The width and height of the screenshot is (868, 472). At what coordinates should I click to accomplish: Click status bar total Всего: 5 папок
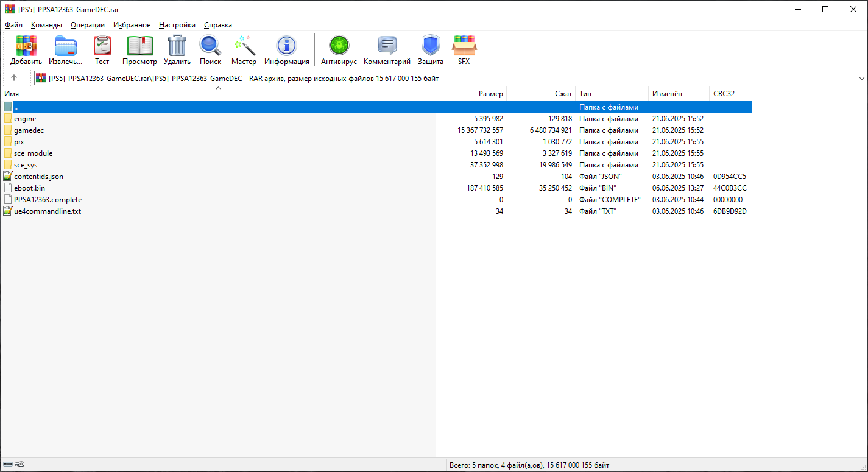[529, 465]
